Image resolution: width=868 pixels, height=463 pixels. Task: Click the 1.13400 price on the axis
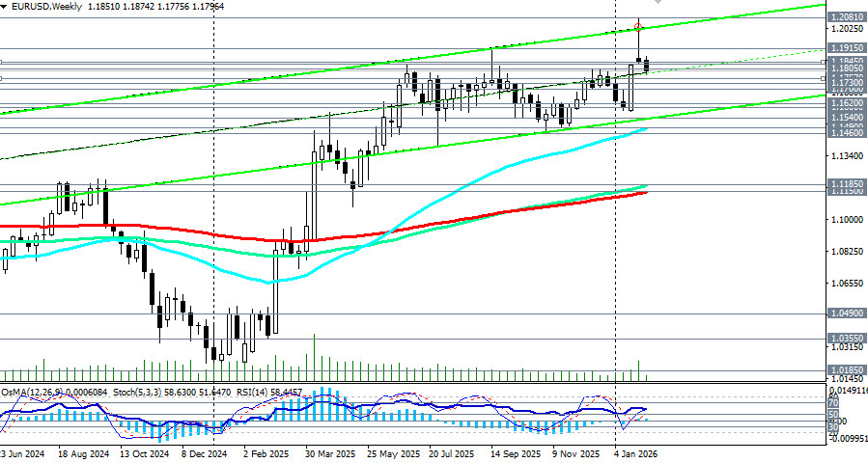pyautogui.click(x=847, y=156)
